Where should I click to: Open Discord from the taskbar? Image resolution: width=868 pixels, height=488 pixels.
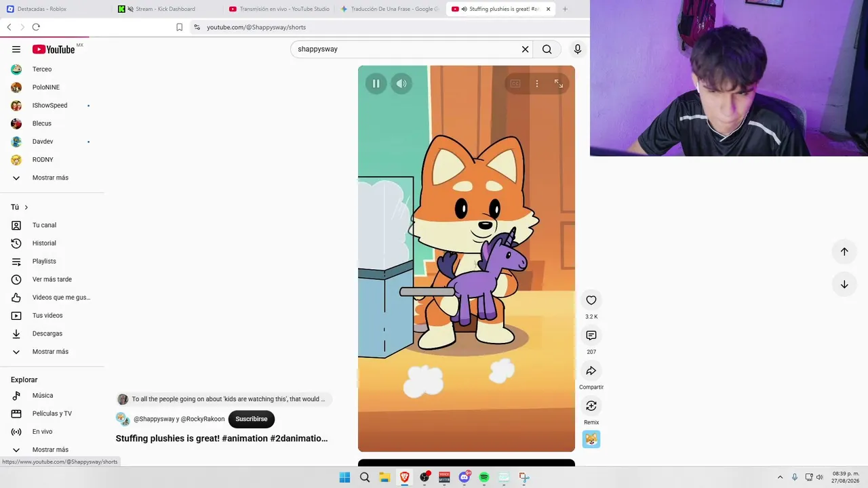[465, 477]
